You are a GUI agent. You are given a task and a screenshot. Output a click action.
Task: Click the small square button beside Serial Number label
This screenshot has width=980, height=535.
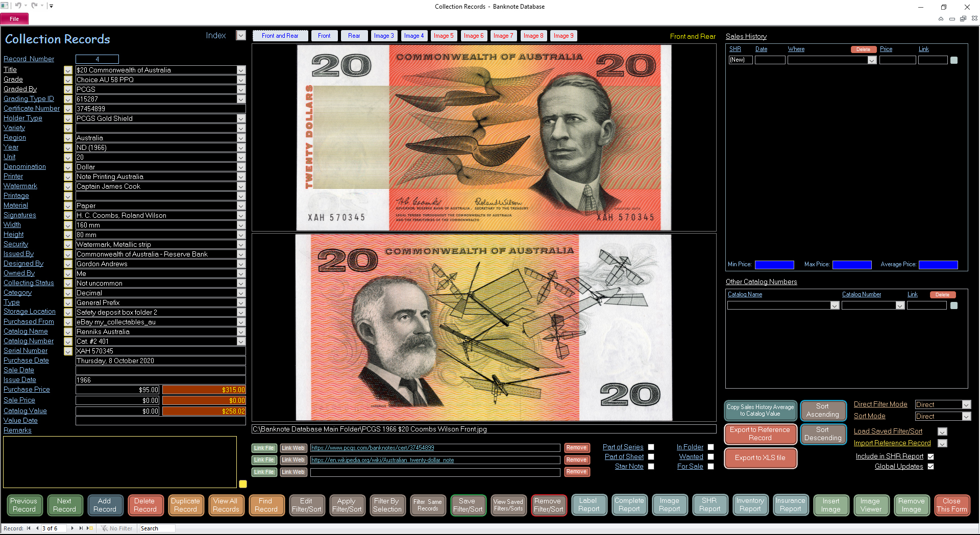click(68, 351)
